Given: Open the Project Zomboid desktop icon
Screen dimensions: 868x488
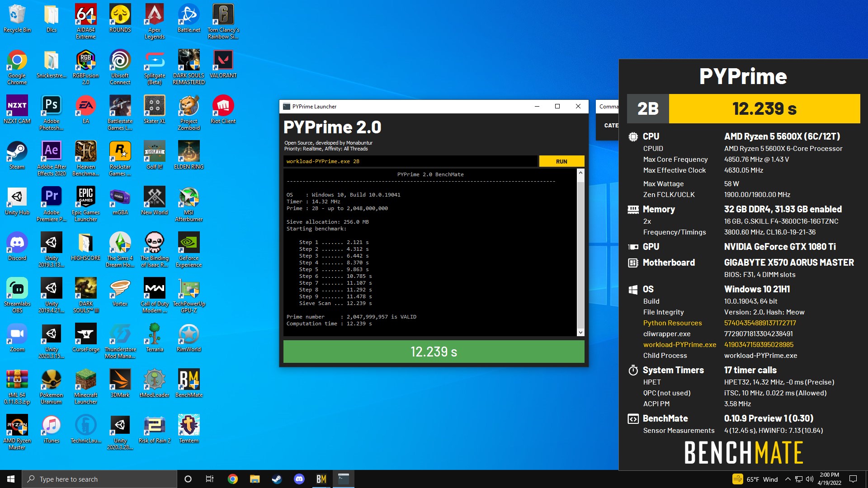Looking at the screenshot, I should pyautogui.click(x=189, y=113).
